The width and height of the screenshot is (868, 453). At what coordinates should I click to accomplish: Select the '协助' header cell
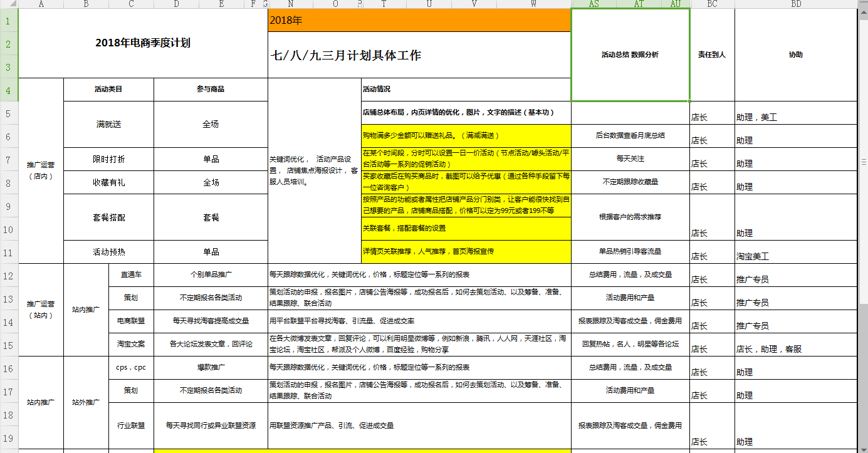tap(795, 55)
